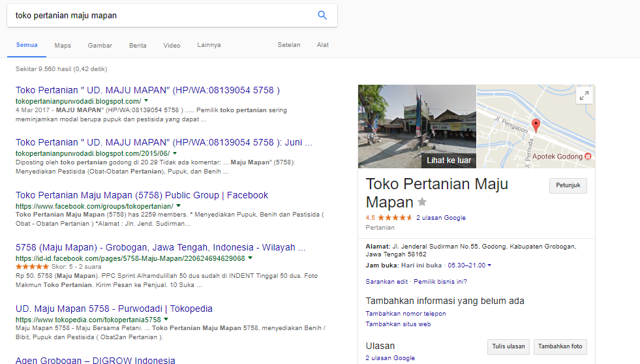Open the Alat tools option

[322, 45]
